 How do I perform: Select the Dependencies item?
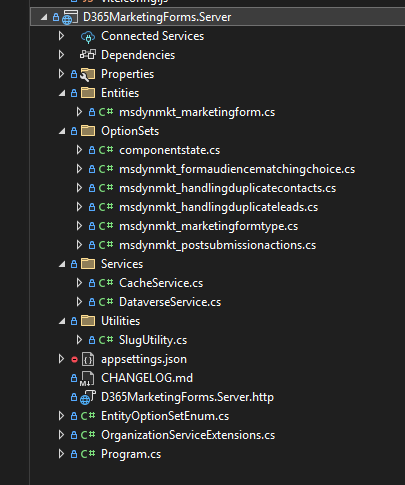(138, 55)
